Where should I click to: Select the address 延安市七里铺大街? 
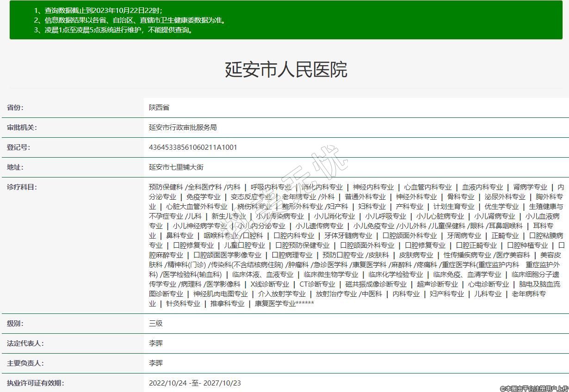coord(176,167)
